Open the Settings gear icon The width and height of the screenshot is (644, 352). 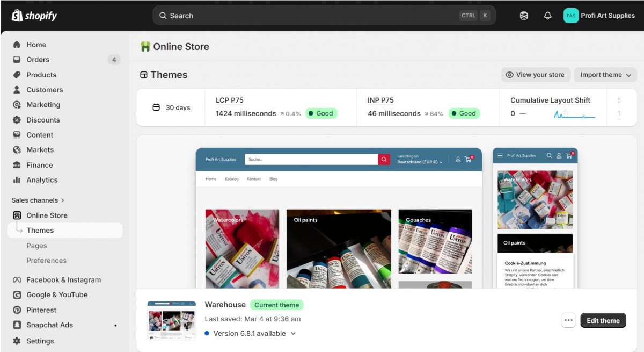click(17, 341)
